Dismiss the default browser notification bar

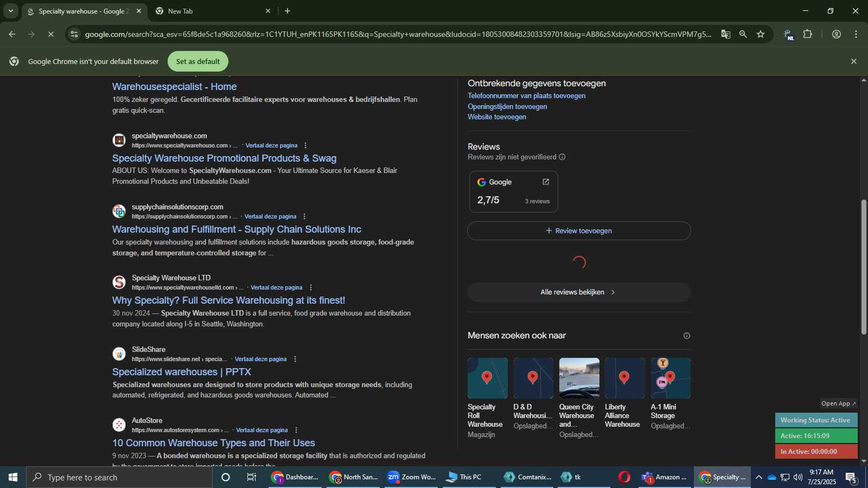click(x=854, y=61)
